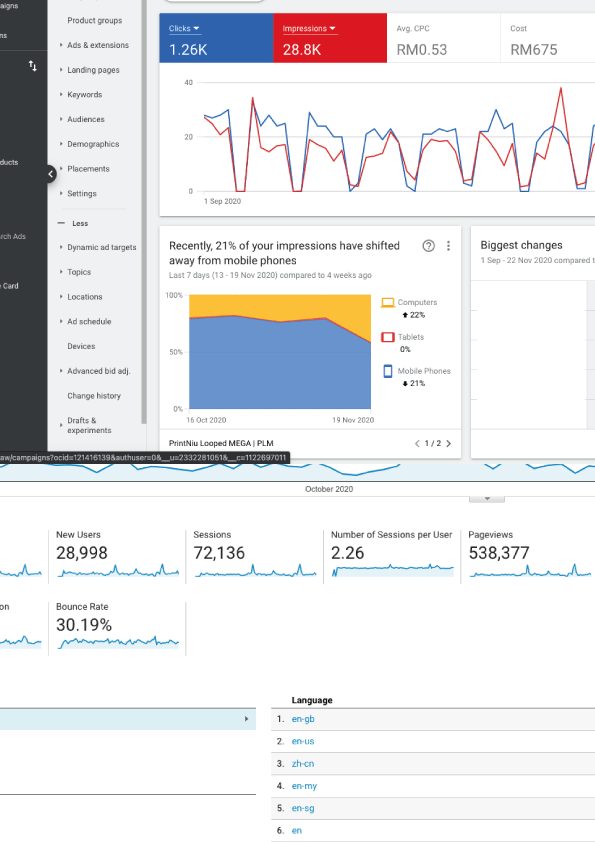Select Sessions metric tile
Viewport: 595px width, 842px height.
click(255, 556)
